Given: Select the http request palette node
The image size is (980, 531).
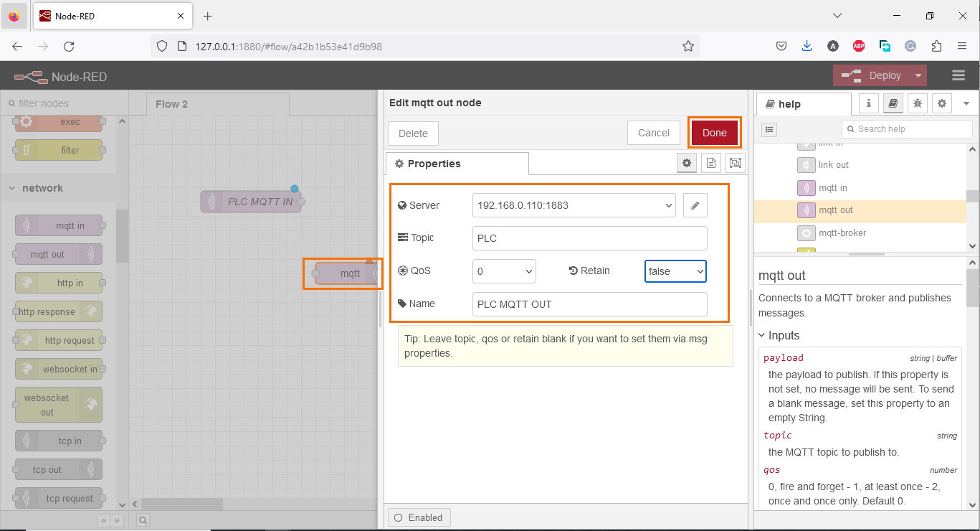Looking at the screenshot, I should (x=59, y=340).
